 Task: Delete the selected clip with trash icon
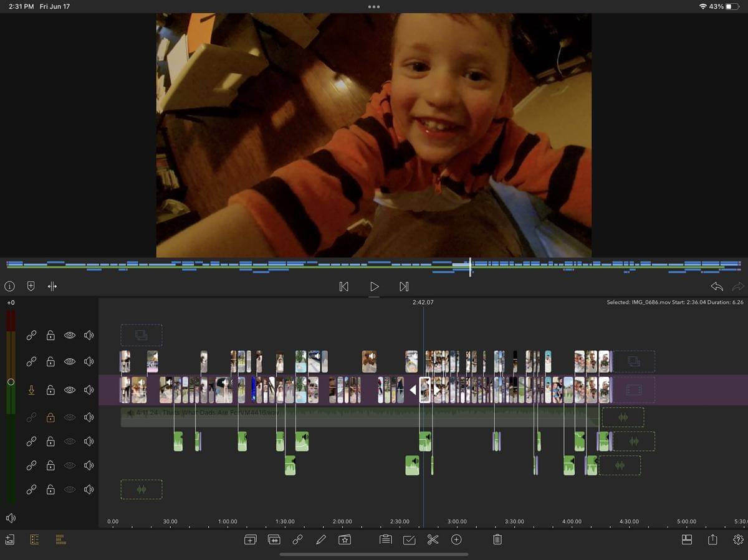click(x=497, y=540)
